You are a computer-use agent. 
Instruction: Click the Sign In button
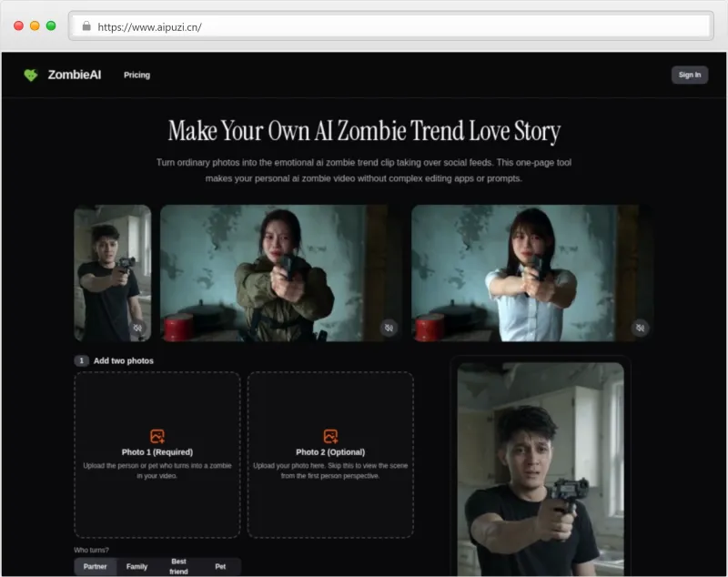coord(690,75)
